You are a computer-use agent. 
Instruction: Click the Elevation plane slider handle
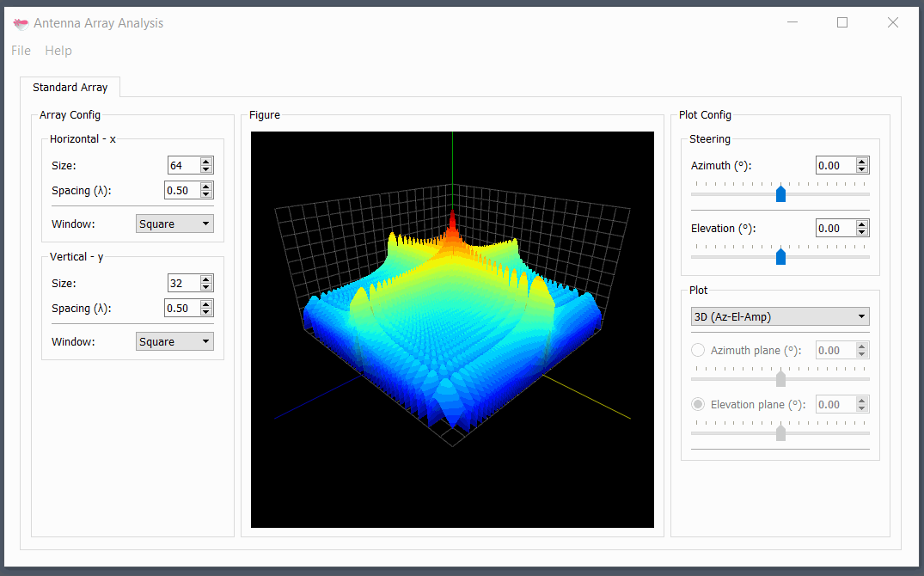click(x=780, y=432)
